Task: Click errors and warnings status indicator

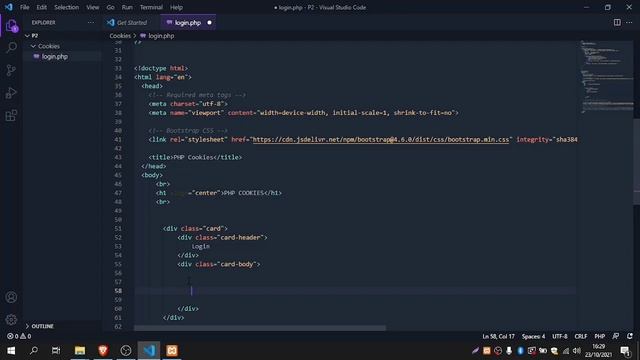Action: pos(19,336)
